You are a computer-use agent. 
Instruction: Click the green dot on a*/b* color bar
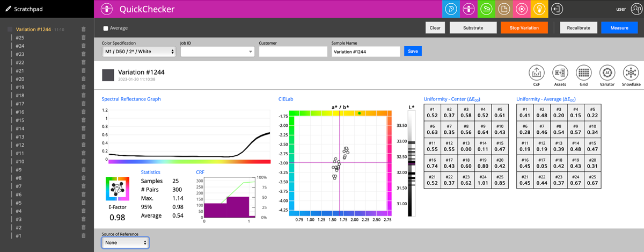tap(359, 113)
